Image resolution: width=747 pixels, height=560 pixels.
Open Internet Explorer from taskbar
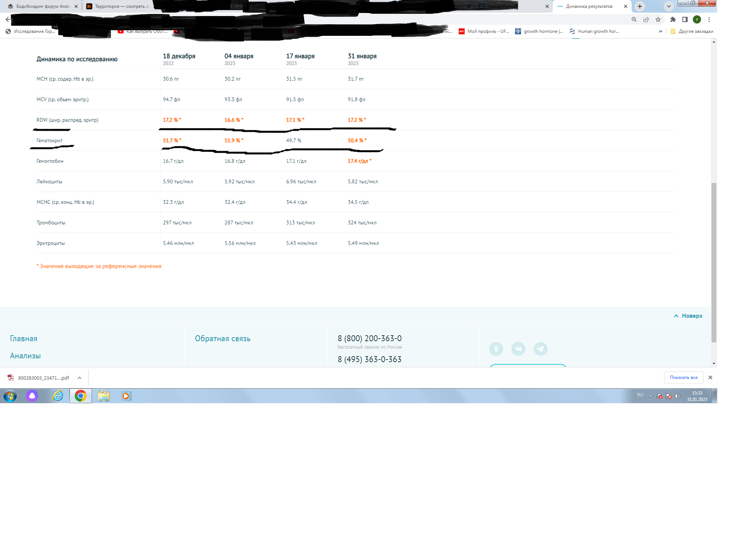[58, 396]
